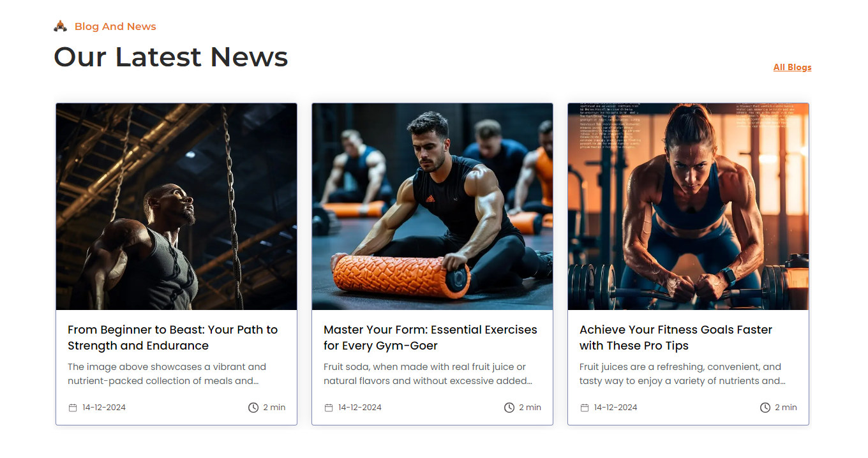Click the woman lifting dumbbells photo thumbnail
Screen dimensions: 868x458
click(x=689, y=207)
